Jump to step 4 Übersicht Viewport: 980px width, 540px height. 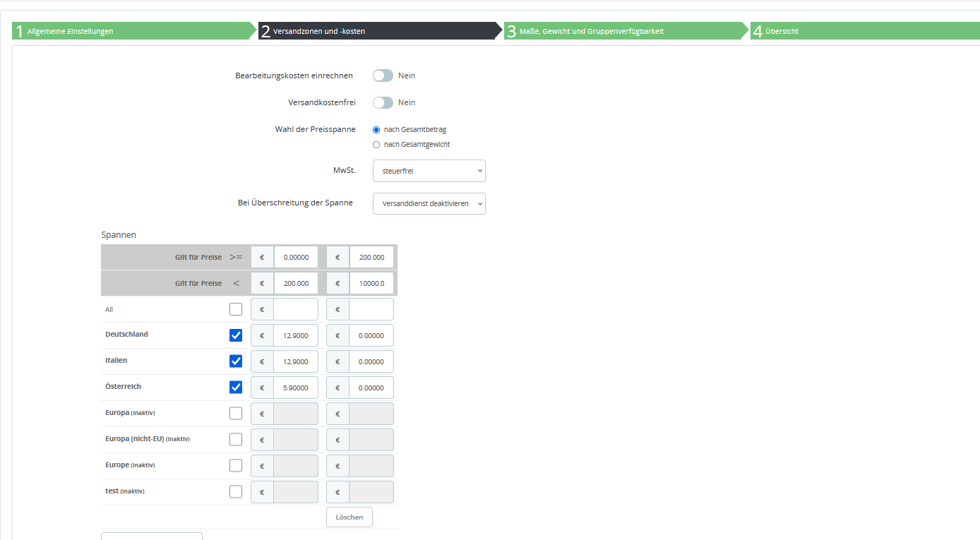point(865,31)
